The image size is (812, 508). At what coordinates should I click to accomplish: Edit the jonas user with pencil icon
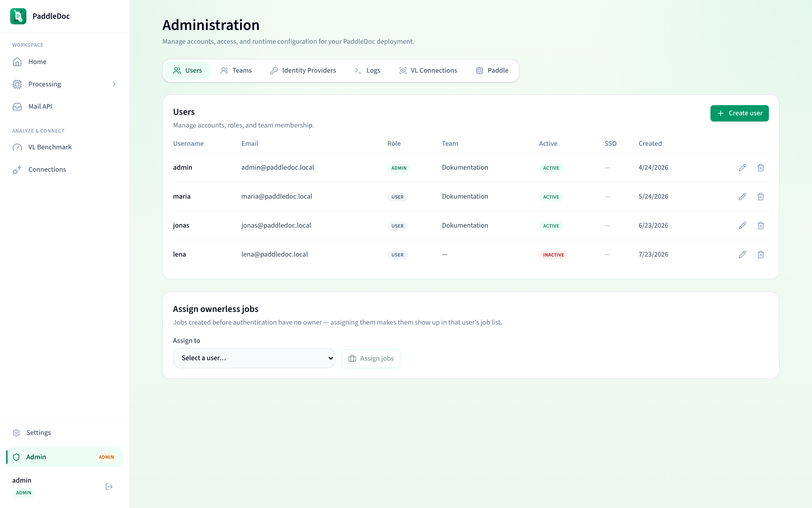(x=742, y=226)
